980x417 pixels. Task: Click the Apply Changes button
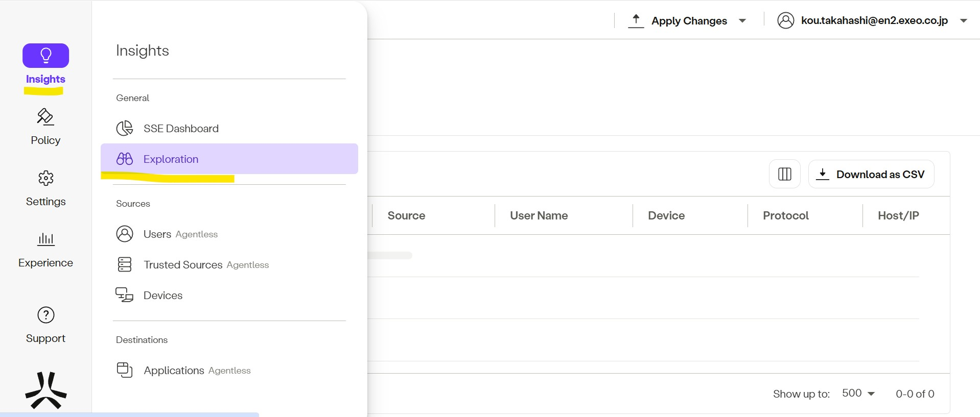(x=678, y=21)
